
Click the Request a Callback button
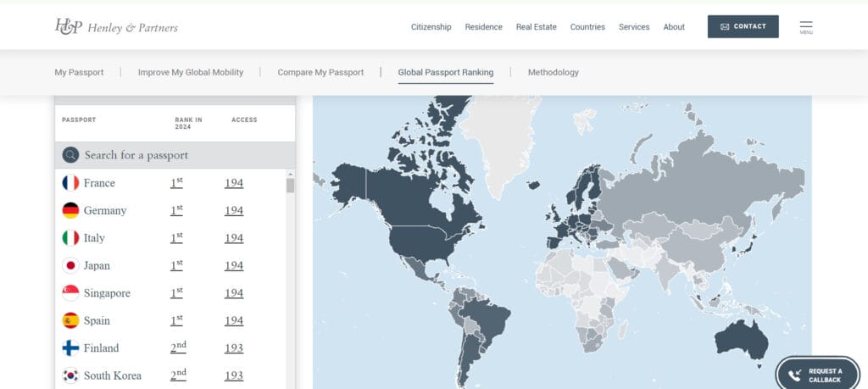[817, 375]
